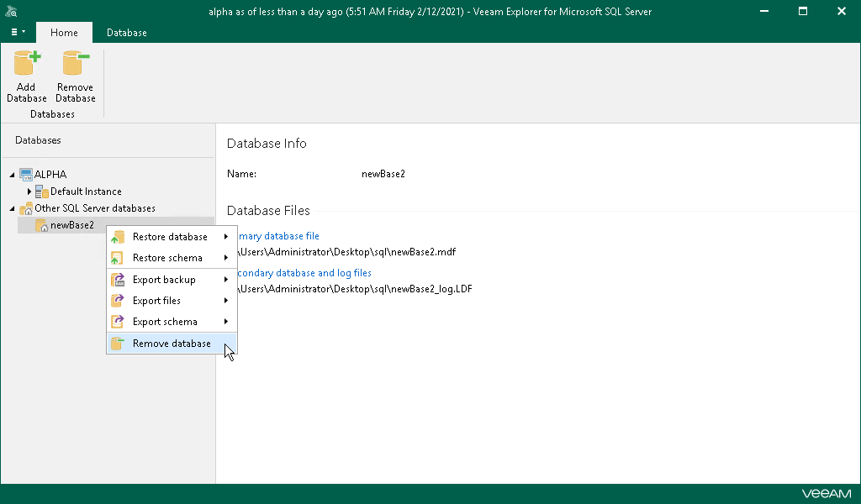
Task: Choose Restore schema from context menu
Action: pos(167,258)
